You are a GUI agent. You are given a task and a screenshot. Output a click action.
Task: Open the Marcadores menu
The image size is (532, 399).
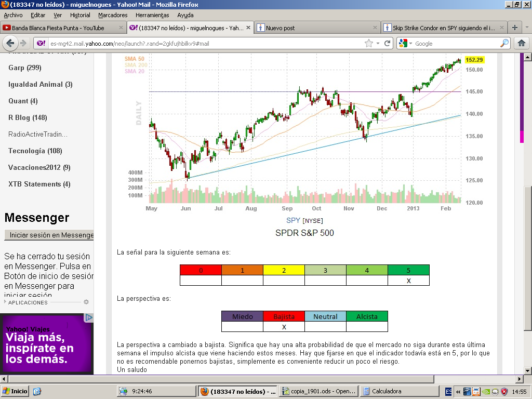click(x=113, y=15)
